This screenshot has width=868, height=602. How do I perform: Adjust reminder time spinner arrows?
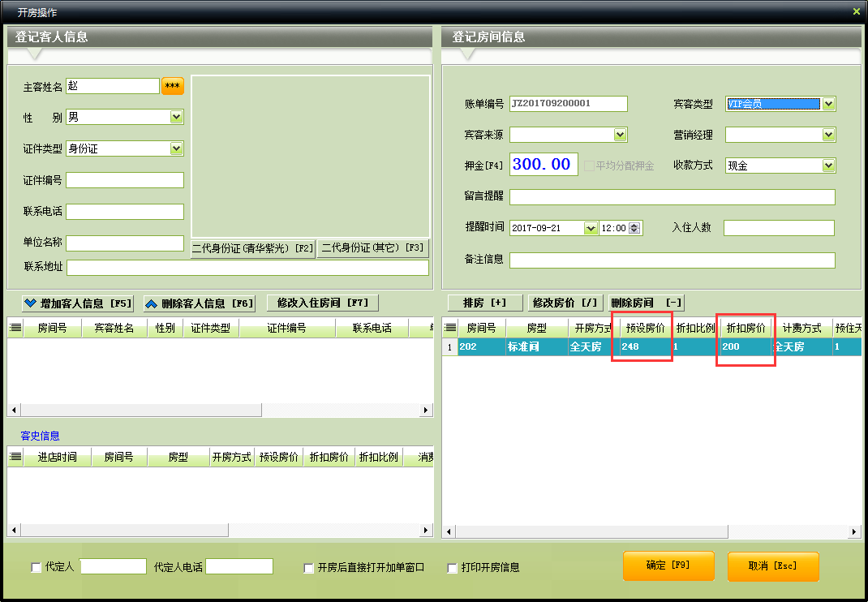pos(634,228)
